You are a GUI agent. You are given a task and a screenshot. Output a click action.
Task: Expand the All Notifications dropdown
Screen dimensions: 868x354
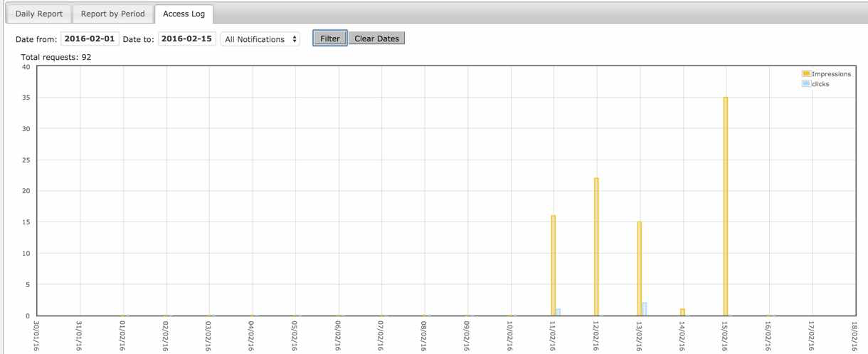260,39
